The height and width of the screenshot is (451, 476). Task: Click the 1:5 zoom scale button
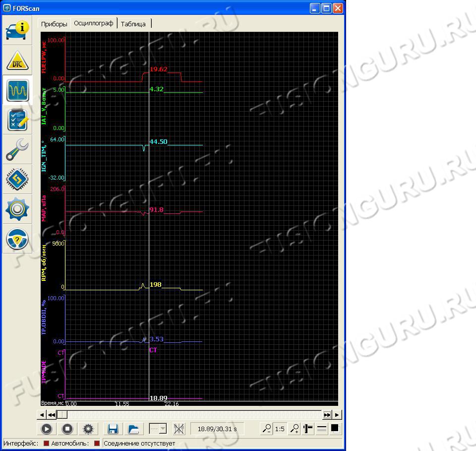[x=280, y=429]
